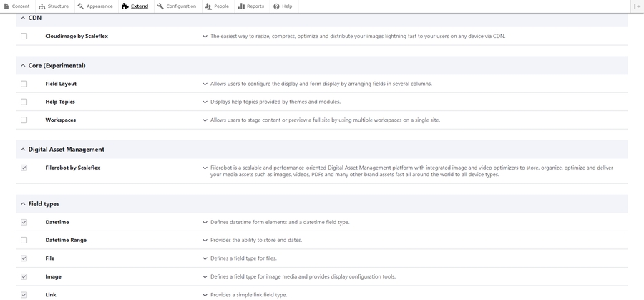Click the Structure hierarchy icon
This screenshot has width=644, height=300.
(x=42, y=6)
